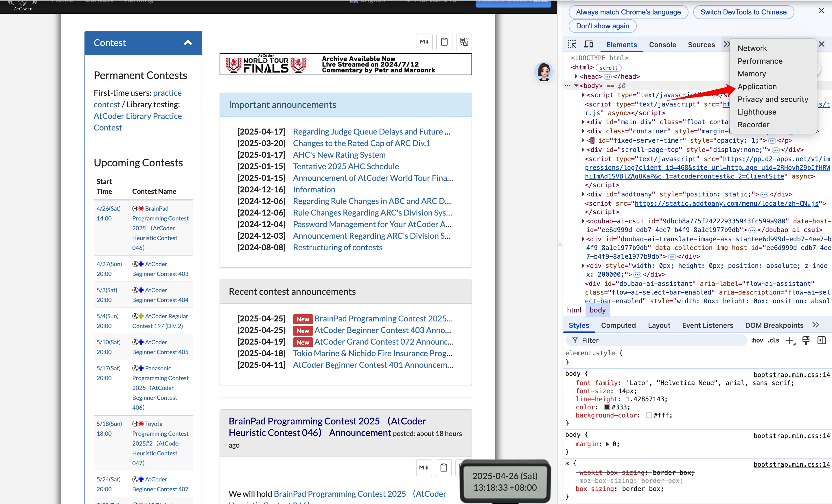Screen dimensions: 832x504
Task: Close the DevTools panel
Action: pos(822,44)
